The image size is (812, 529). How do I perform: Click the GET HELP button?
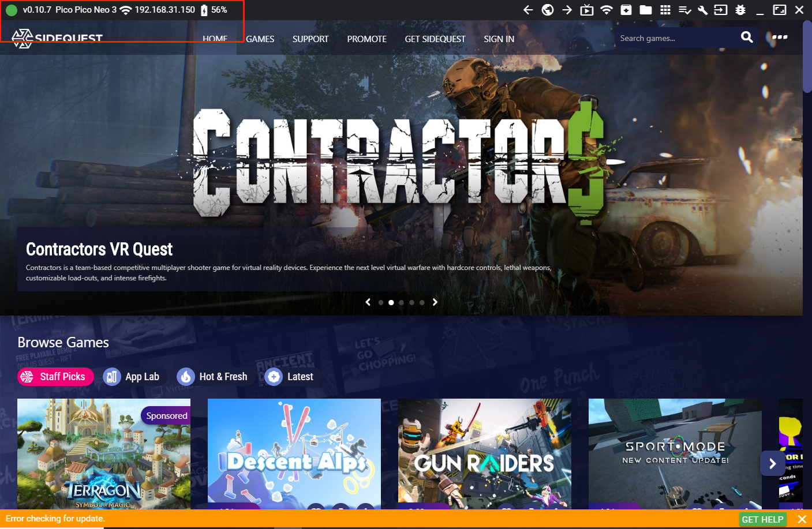tap(762, 519)
